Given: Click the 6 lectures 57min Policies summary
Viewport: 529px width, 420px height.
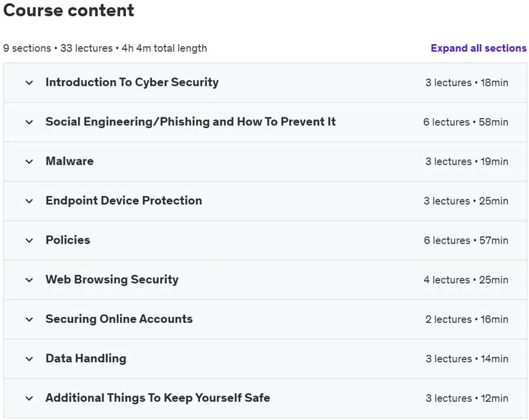Looking at the screenshot, I should pyautogui.click(x=466, y=240).
